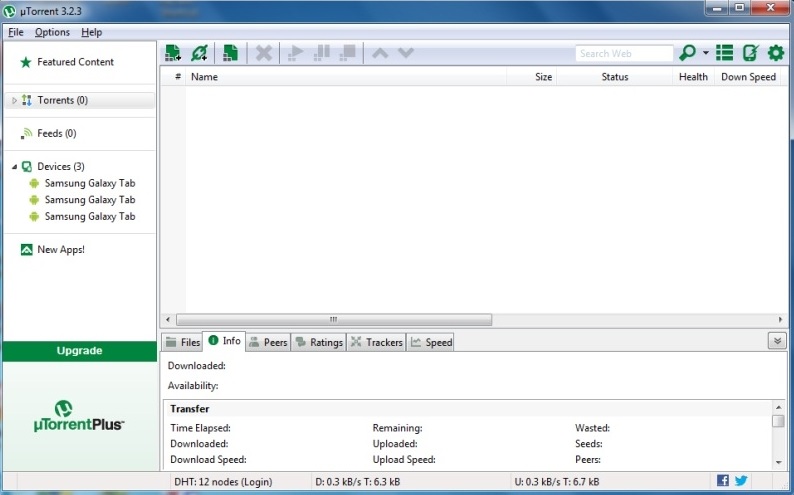Image resolution: width=794 pixels, height=495 pixels.
Task: Click Move Up Queue arrow
Action: pyautogui.click(x=380, y=53)
